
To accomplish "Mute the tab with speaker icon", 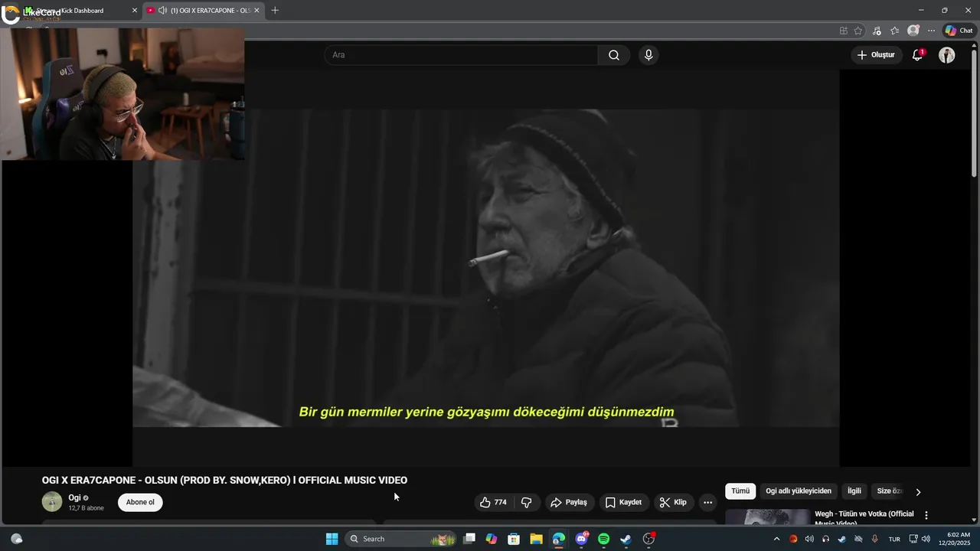I will (162, 10).
